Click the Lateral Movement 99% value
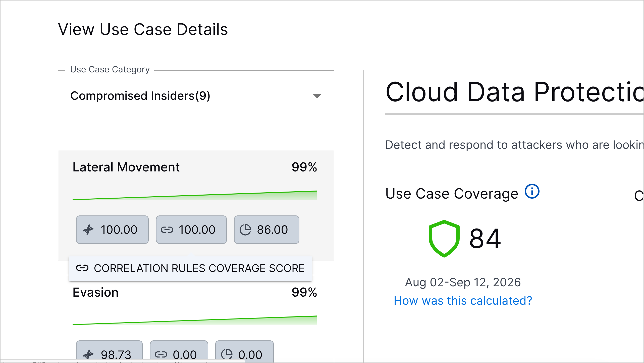Viewport: 644px width, 363px height. click(x=304, y=167)
